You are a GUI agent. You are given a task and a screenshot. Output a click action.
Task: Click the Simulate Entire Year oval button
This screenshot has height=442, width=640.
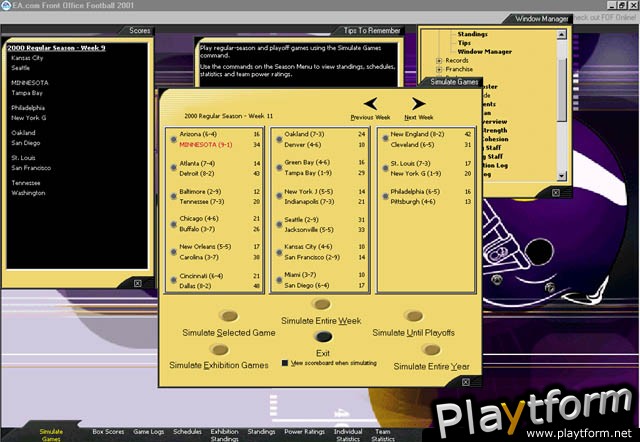(431, 349)
